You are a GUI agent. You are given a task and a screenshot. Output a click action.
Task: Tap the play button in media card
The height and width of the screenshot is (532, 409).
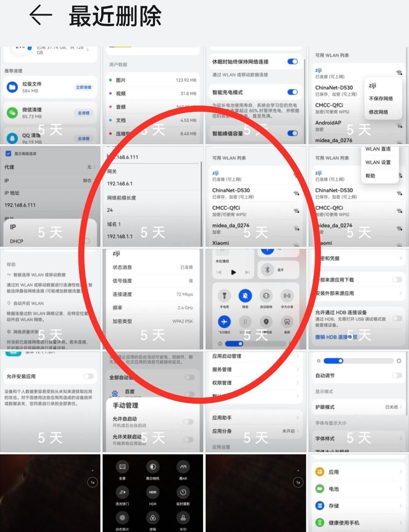point(233,272)
